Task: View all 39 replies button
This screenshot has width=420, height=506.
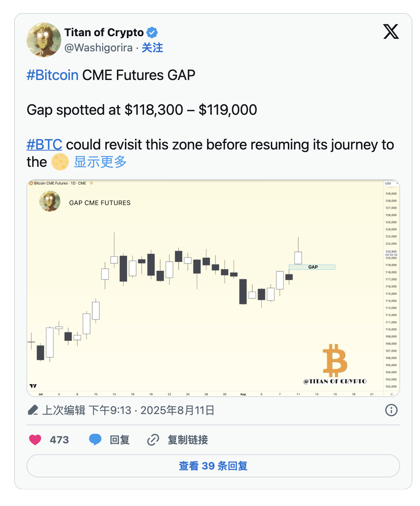Action: [213, 466]
